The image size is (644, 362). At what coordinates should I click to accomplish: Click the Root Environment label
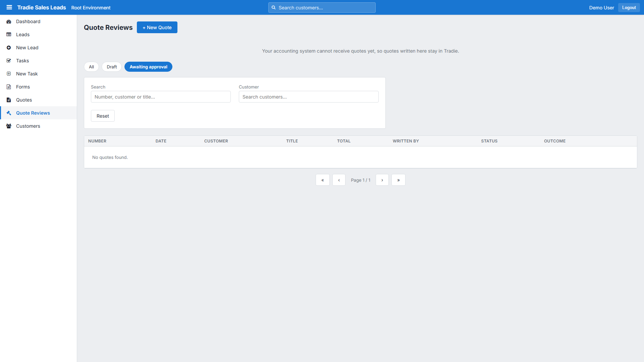click(x=91, y=7)
